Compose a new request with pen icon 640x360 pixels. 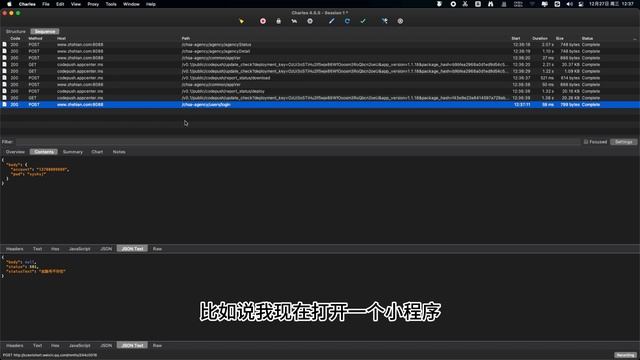click(331, 21)
